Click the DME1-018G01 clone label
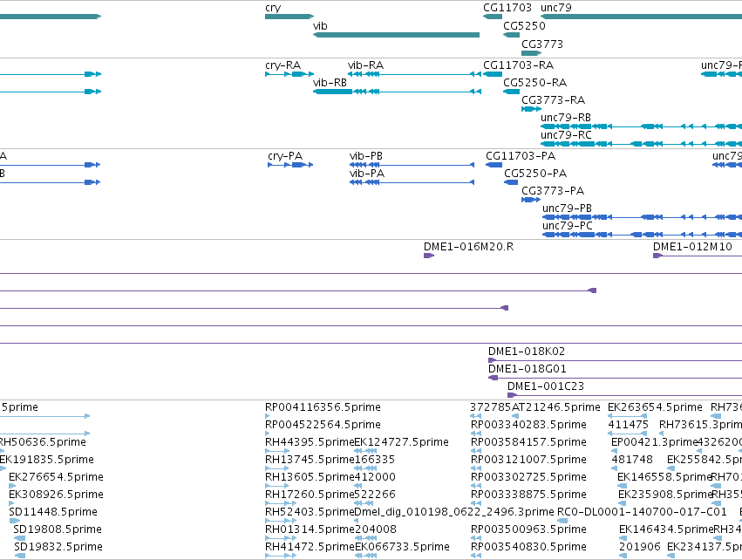This screenshot has width=742, height=560. 528,369
